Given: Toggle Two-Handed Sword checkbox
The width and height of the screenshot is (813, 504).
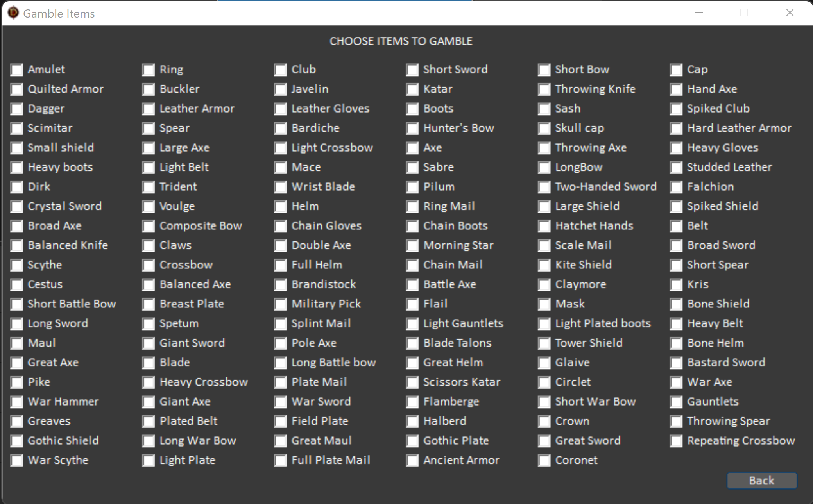Looking at the screenshot, I should tap(544, 187).
